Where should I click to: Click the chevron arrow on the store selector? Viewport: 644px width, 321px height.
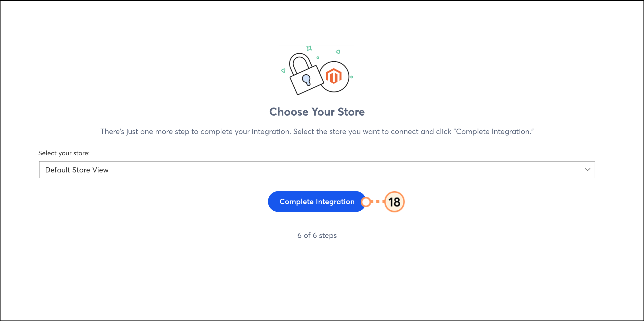click(587, 170)
